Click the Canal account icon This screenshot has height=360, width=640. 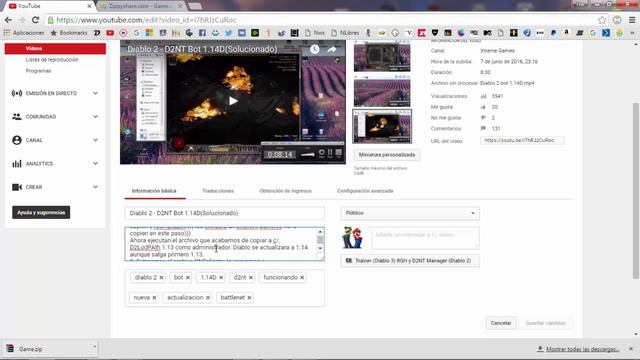coord(17,140)
